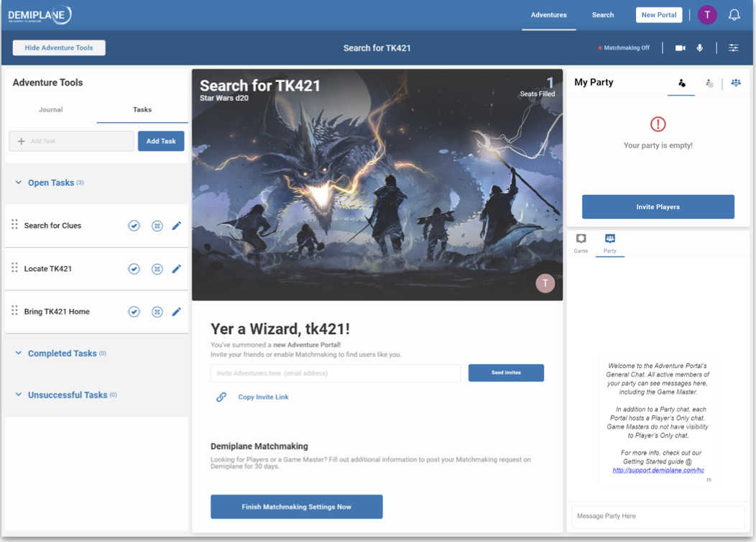756x542 pixels.
Task: Click the chain link icon
Action: coord(221,397)
